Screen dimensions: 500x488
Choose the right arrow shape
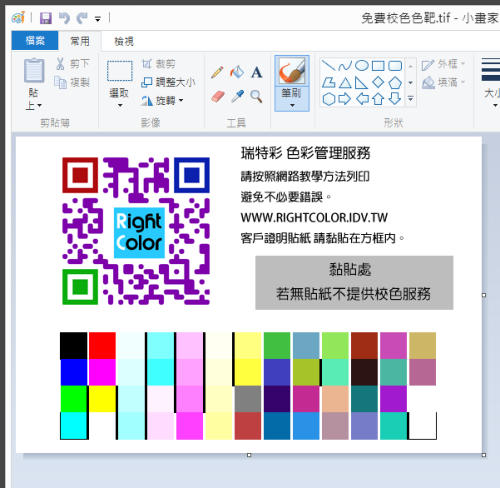click(345, 99)
